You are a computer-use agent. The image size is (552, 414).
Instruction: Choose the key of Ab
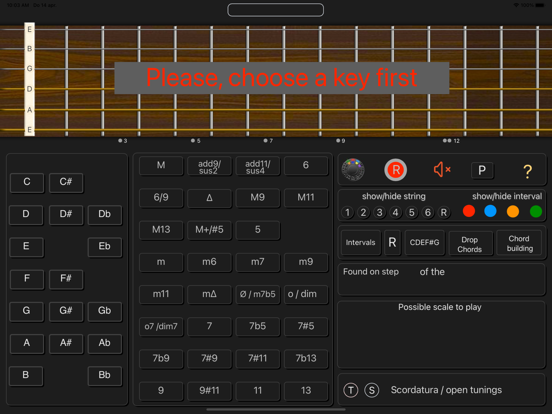coord(105,343)
